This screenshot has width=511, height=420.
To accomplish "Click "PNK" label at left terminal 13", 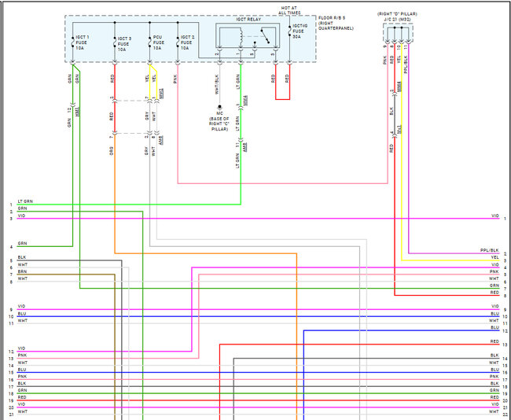I will [23, 356].
